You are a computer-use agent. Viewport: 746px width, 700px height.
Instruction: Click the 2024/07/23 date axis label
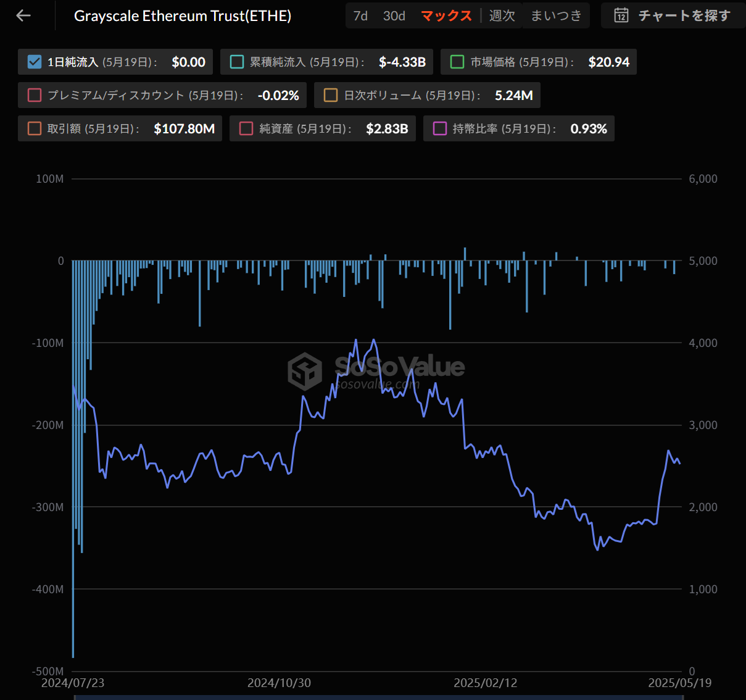73,683
